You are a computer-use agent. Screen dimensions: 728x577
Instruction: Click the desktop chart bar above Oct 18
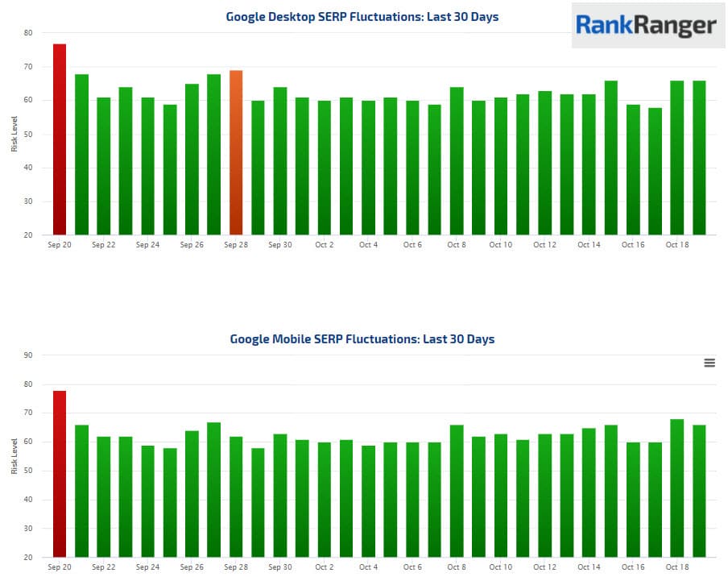pyautogui.click(x=677, y=158)
